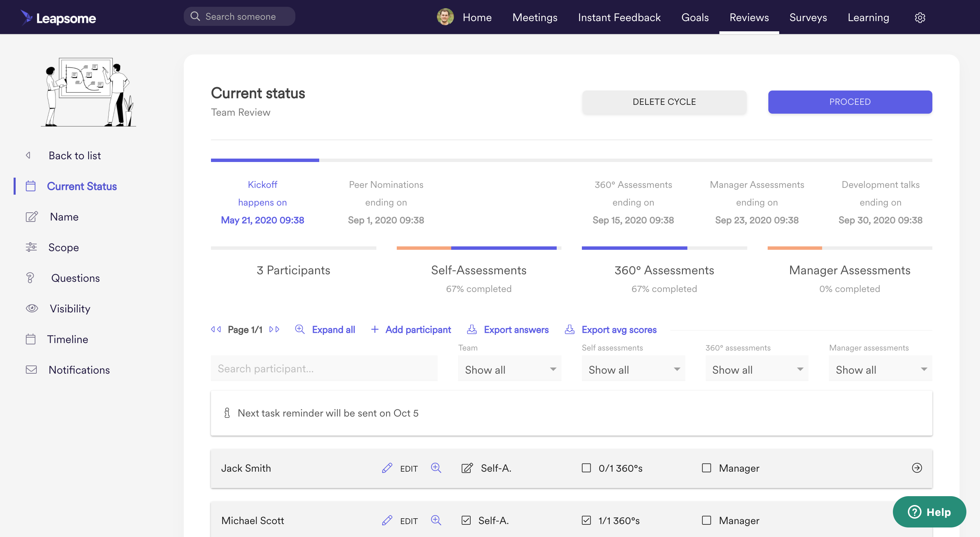
Task: Click the Add participant link
Action: click(418, 329)
